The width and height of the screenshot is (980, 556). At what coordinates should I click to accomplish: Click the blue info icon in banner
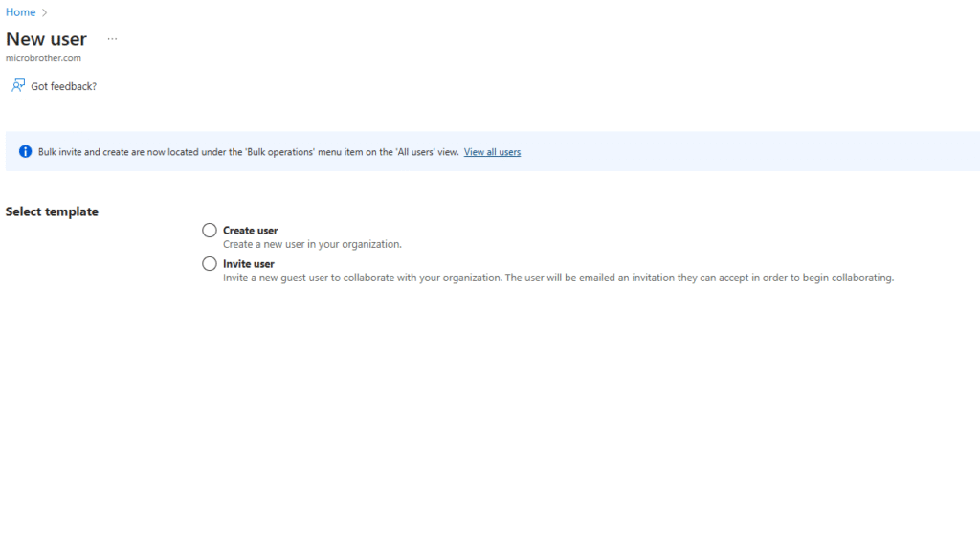coord(25,152)
